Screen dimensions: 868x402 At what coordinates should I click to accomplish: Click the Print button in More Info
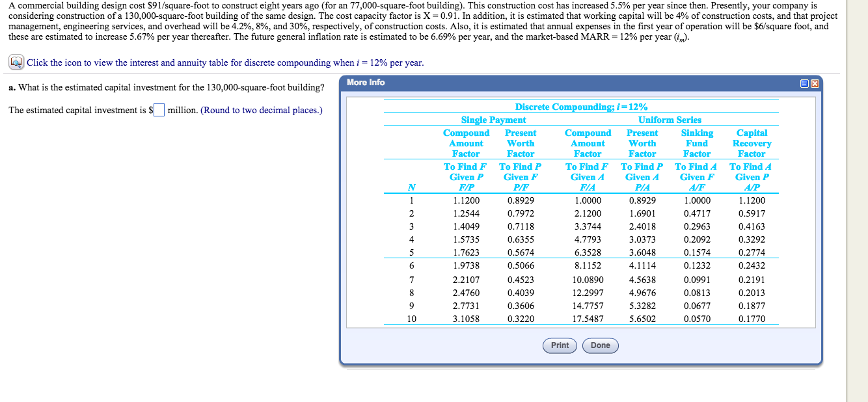(x=560, y=345)
